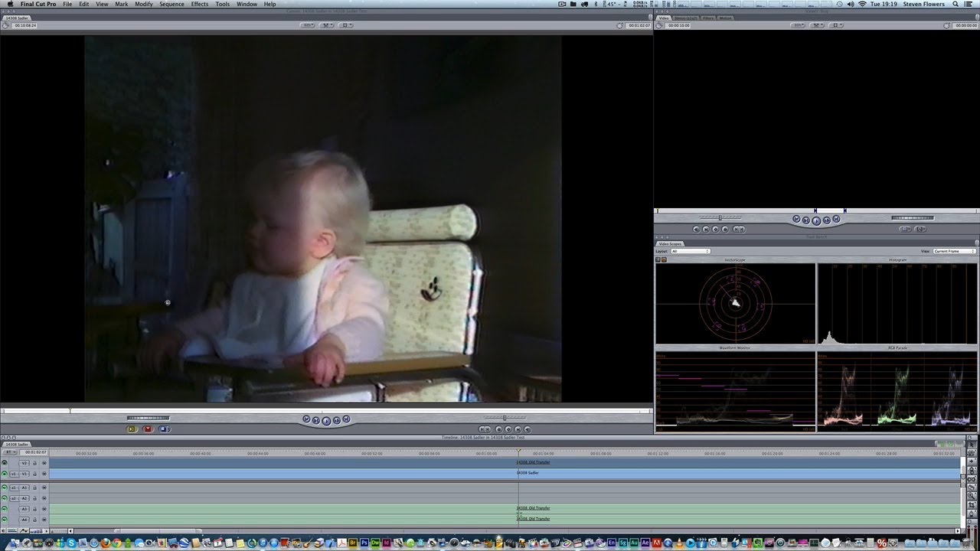Toggle clip overlays in Timeline
The height and width of the screenshot is (551, 980).
pos(23,530)
